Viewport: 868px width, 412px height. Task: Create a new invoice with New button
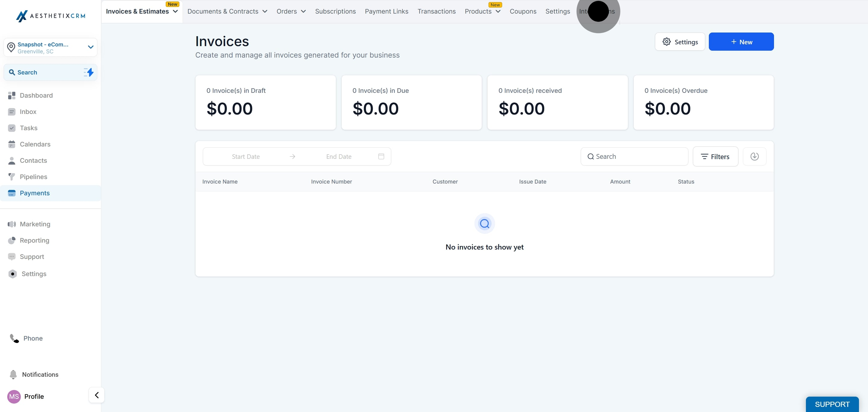click(741, 41)
